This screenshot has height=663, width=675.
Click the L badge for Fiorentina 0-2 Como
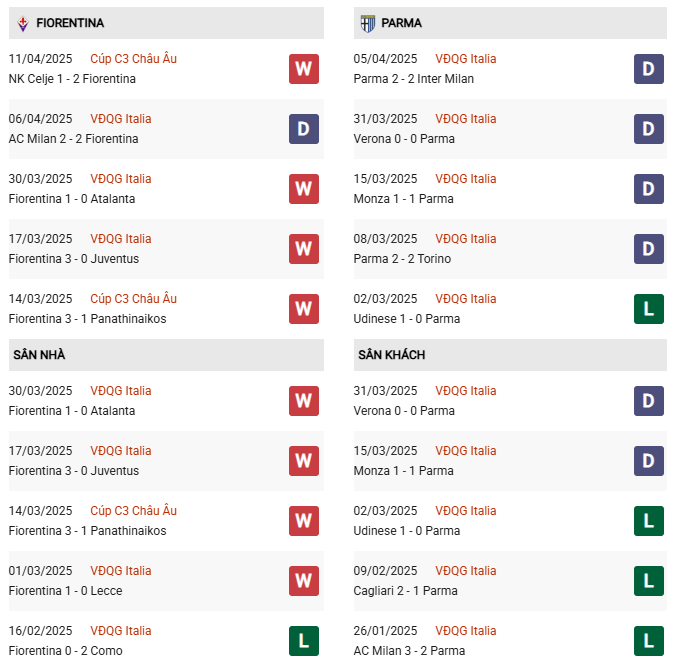[x=304, y=641]
